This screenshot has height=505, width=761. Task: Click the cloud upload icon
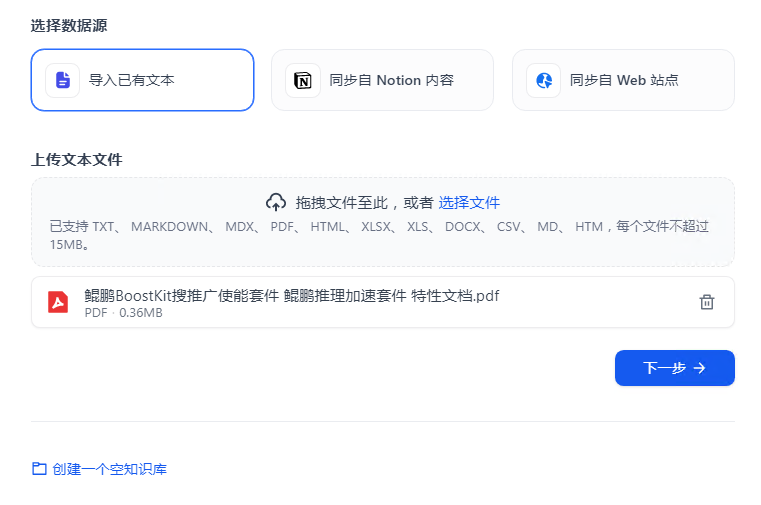click(276, 202)
